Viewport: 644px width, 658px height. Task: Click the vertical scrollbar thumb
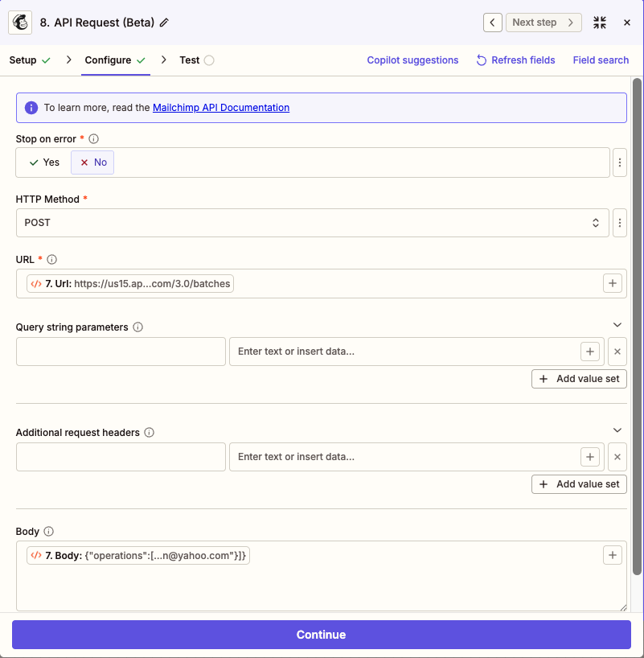(637, 327)
